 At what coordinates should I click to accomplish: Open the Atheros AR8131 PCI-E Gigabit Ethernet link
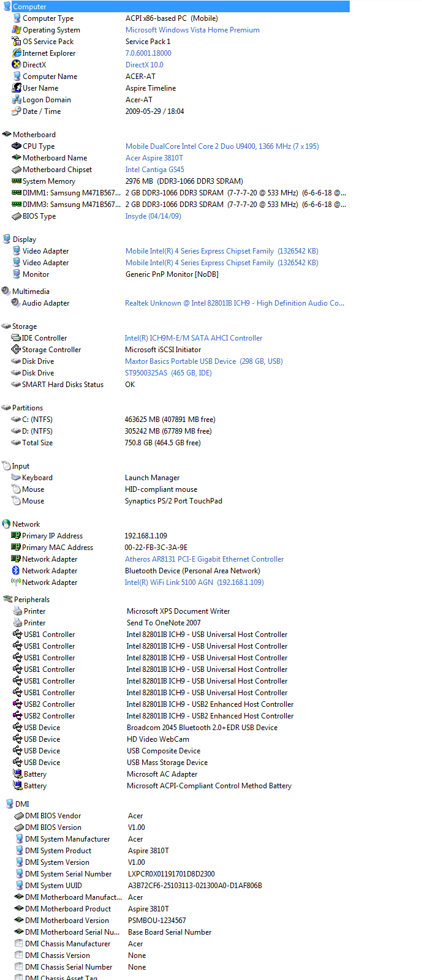point(205,559)
